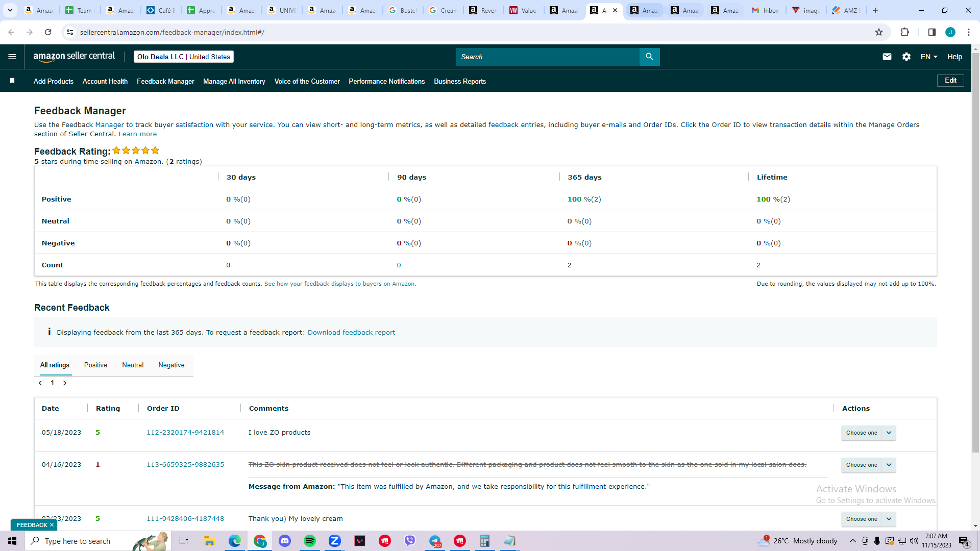This screenshot has width=980, height=551.
Task: Open Windows Start menu
Action: (12, 541)
